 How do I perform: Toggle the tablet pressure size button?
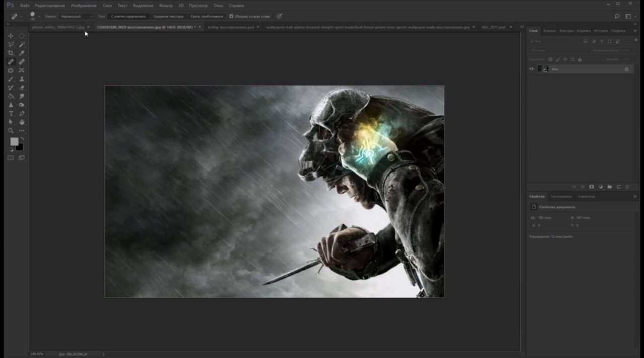pos(279,16)
